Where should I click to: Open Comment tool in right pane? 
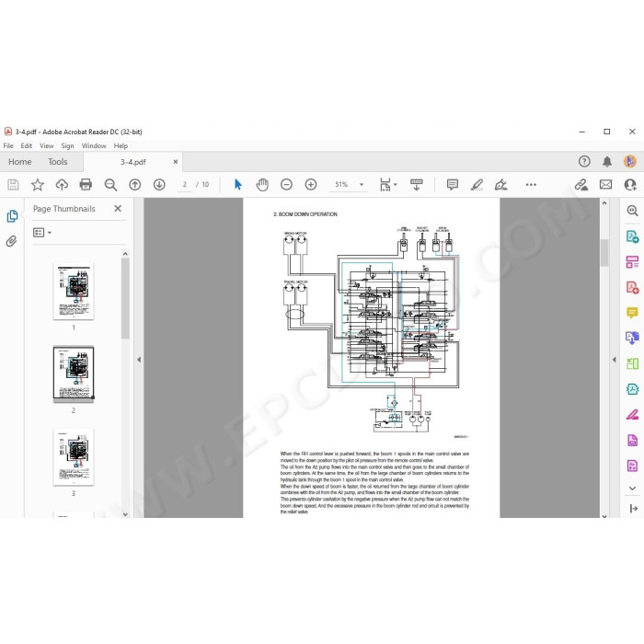click(x=633, y=313)
